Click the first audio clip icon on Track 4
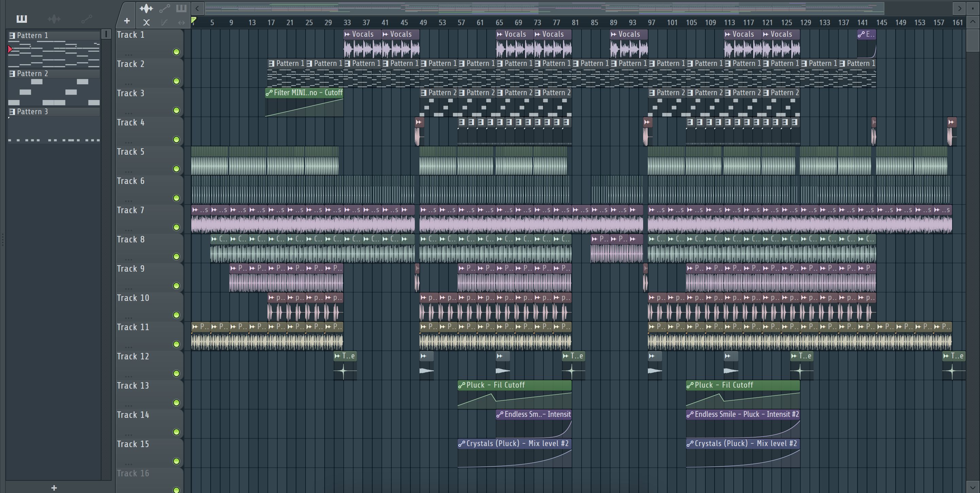Screen dimensions: 980x493 [419, 122]
